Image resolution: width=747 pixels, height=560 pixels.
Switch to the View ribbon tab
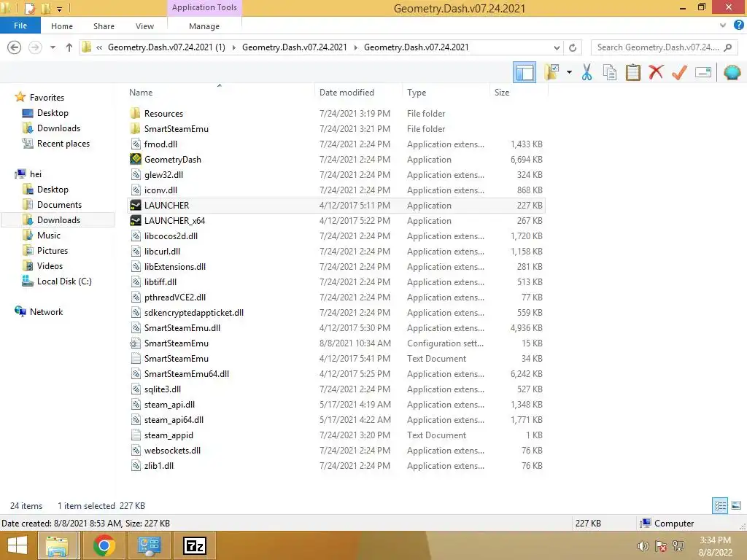point(144,26)
